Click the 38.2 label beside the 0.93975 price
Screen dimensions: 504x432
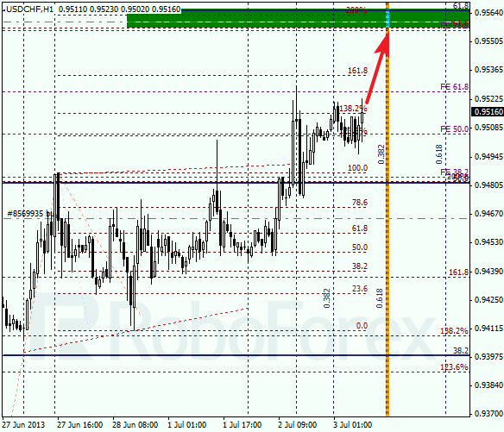coord(461,350)
